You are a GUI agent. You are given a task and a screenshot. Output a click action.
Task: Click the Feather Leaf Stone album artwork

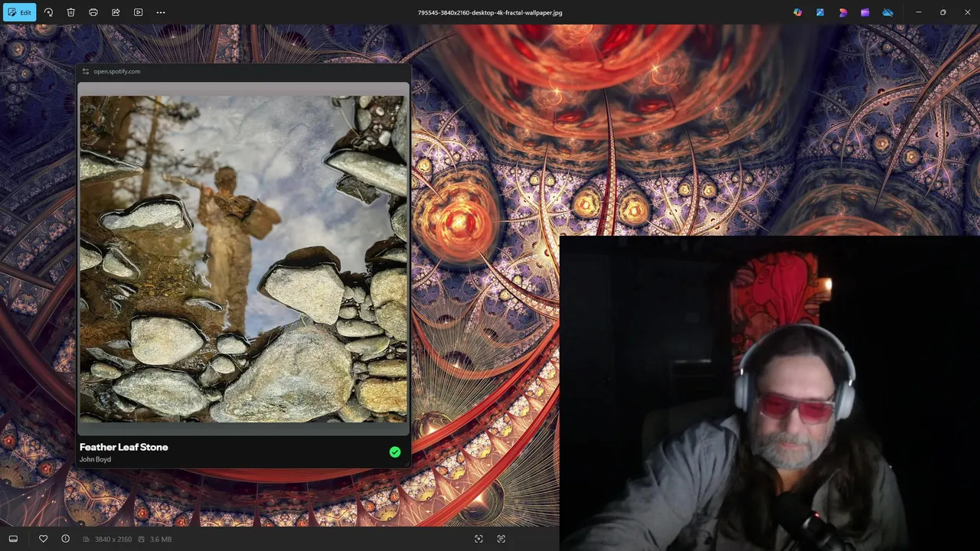tap(243, 259)
